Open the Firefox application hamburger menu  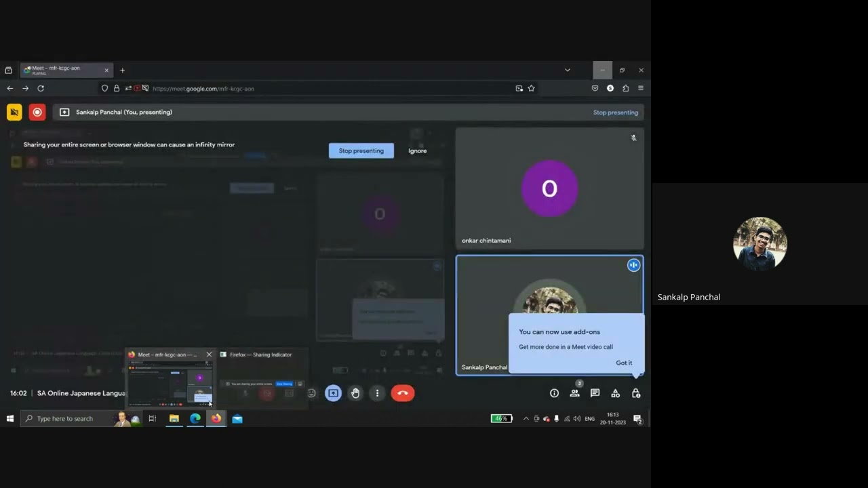tap(640, 88)
